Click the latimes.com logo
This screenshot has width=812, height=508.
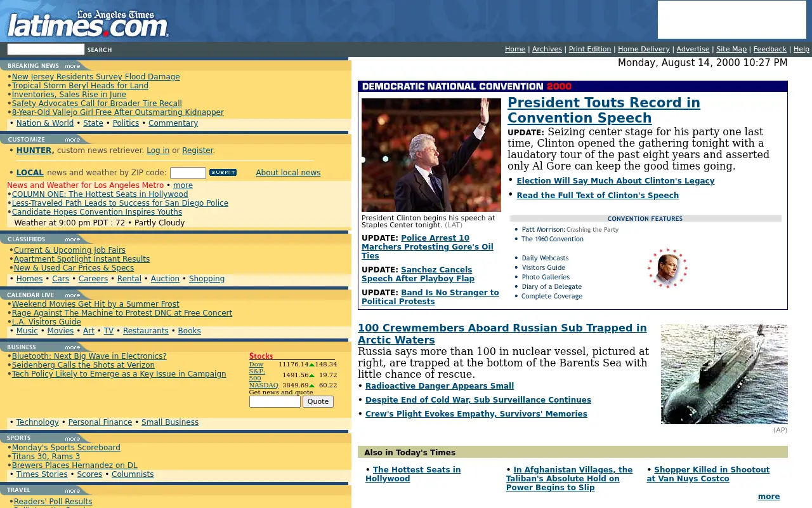[x=88, y=23]
